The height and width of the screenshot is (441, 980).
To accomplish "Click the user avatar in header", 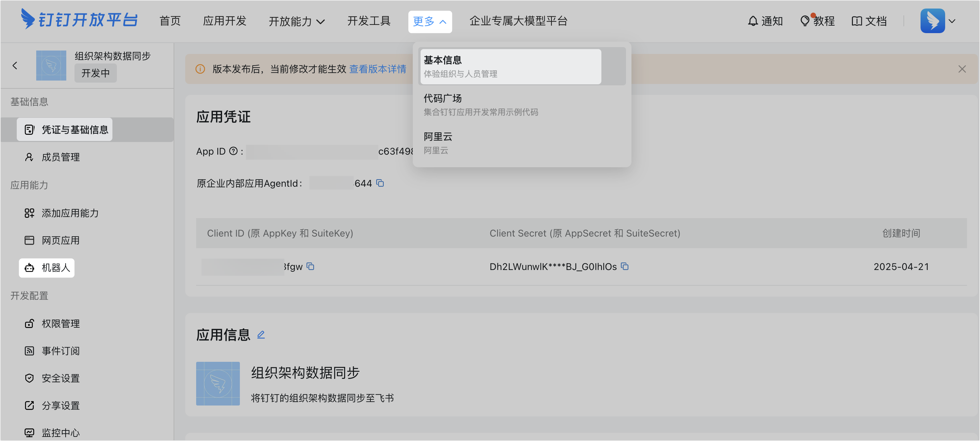I will (933, 21).
